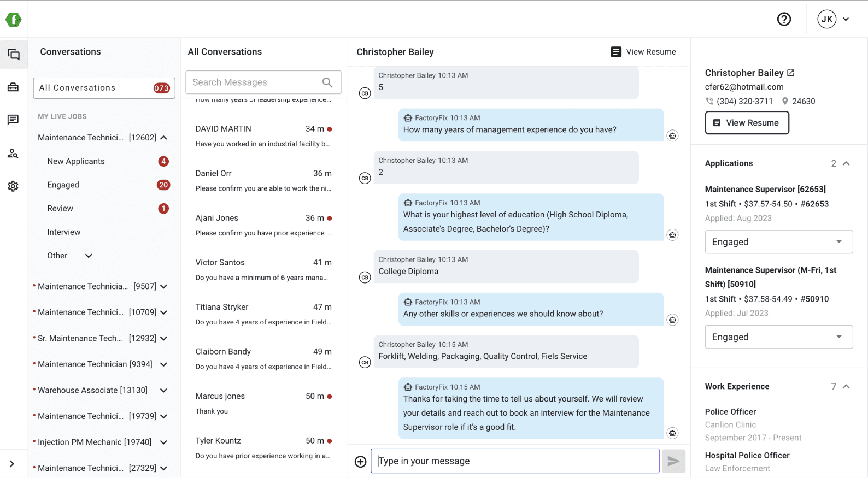Open Claiborn Bandy conversation
This screenshot has height=478, width=868.
(263, 358)
